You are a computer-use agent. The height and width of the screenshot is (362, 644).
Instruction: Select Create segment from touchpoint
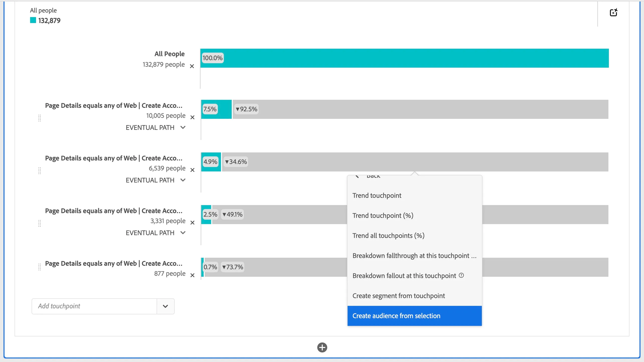(414, 296)
